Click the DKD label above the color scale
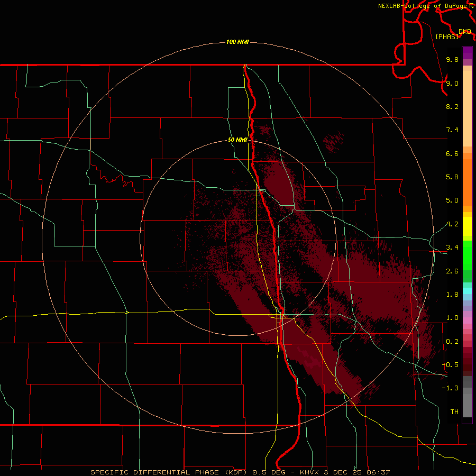This screenshot has height=476, width=476. (465, 32)
